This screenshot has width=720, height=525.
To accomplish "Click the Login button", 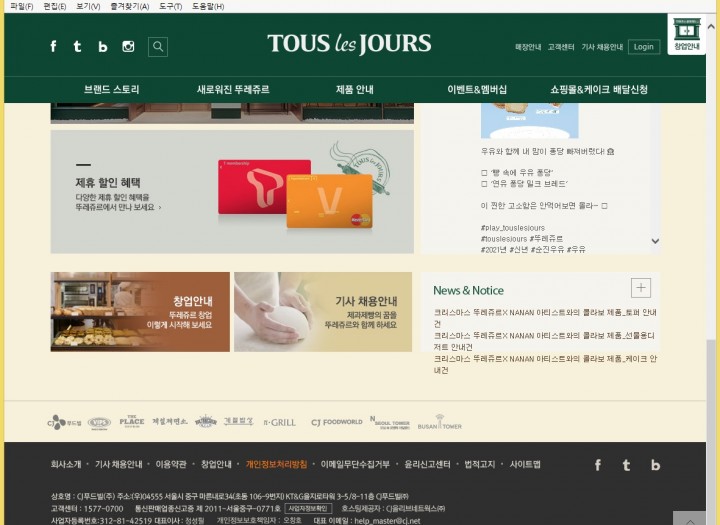I will (644, 47).
